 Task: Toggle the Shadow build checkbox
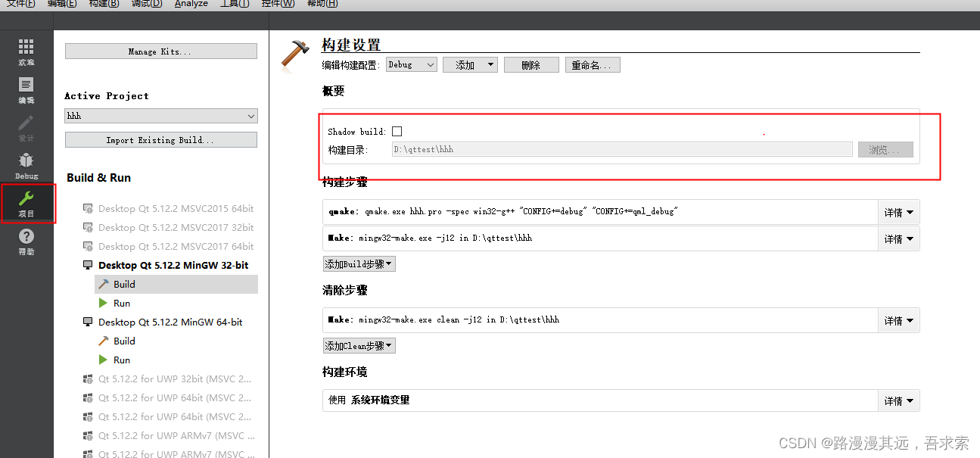pos(397,131)
